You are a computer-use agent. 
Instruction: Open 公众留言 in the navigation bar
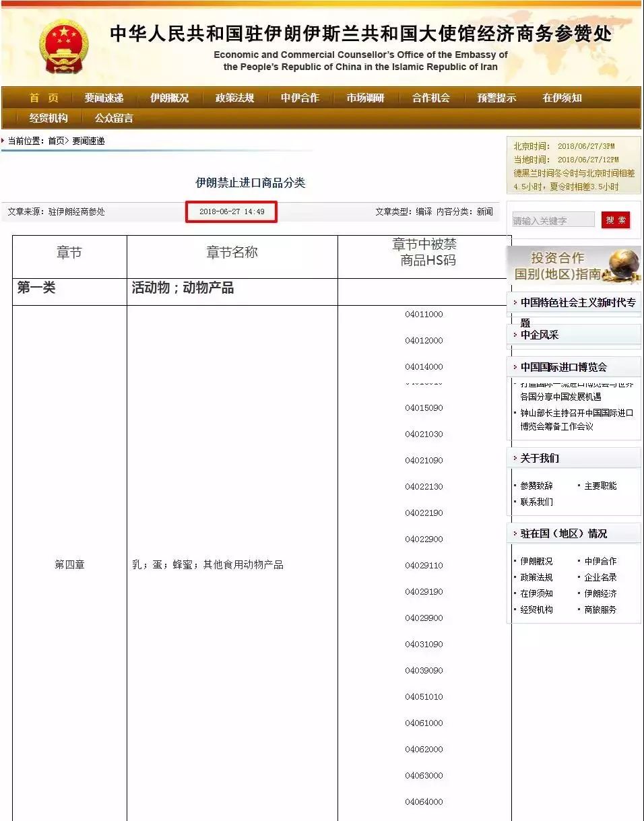(114, 118)
